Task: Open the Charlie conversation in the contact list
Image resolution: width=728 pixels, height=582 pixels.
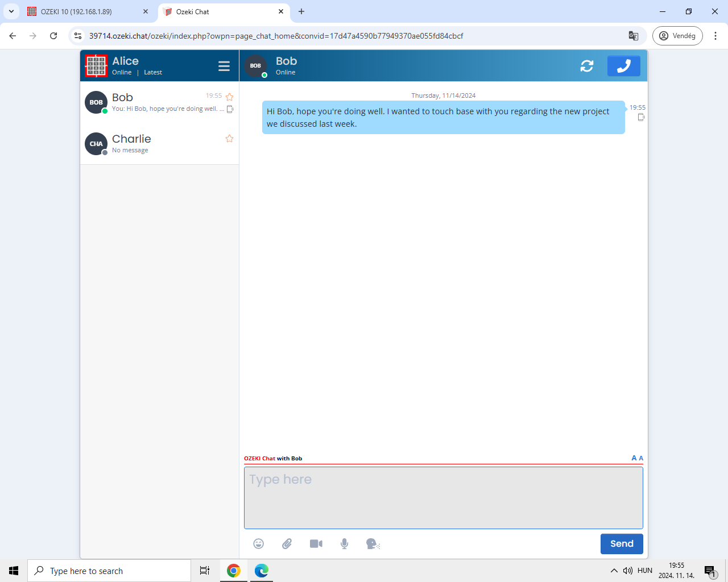Action: click(159, 144)
